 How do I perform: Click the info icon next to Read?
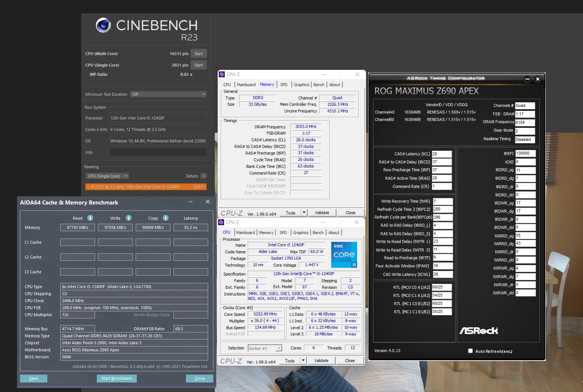click(x=90, y=218)
